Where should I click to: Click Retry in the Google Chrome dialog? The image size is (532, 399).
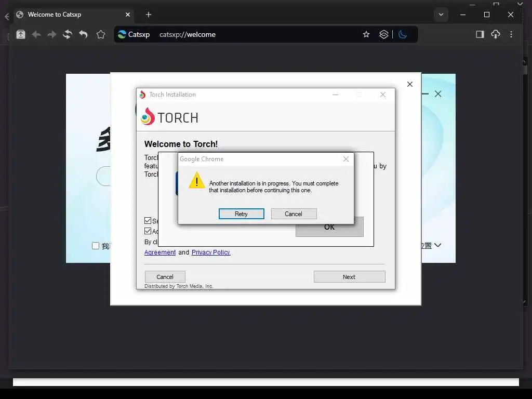[x=241, y=214]
